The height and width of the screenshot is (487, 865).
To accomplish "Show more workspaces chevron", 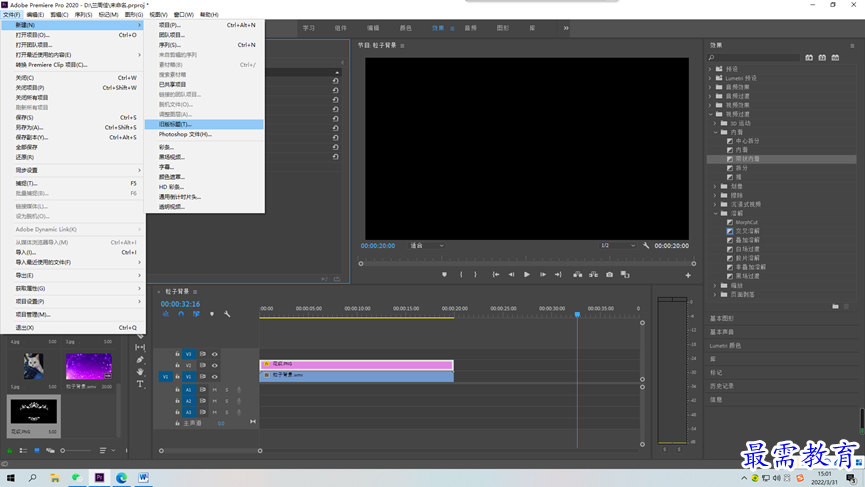I will point(566,28).
